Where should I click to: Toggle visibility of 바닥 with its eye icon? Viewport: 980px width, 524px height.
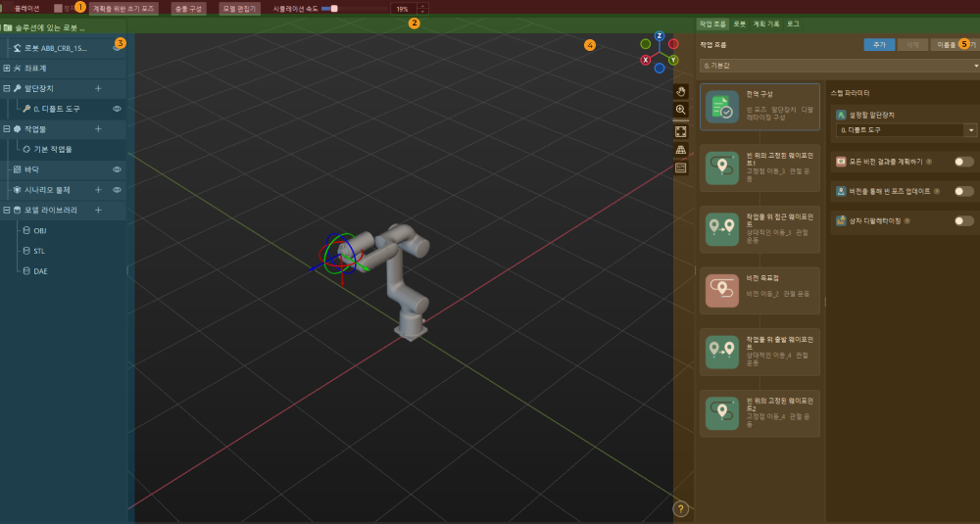[x=117, y=169]
